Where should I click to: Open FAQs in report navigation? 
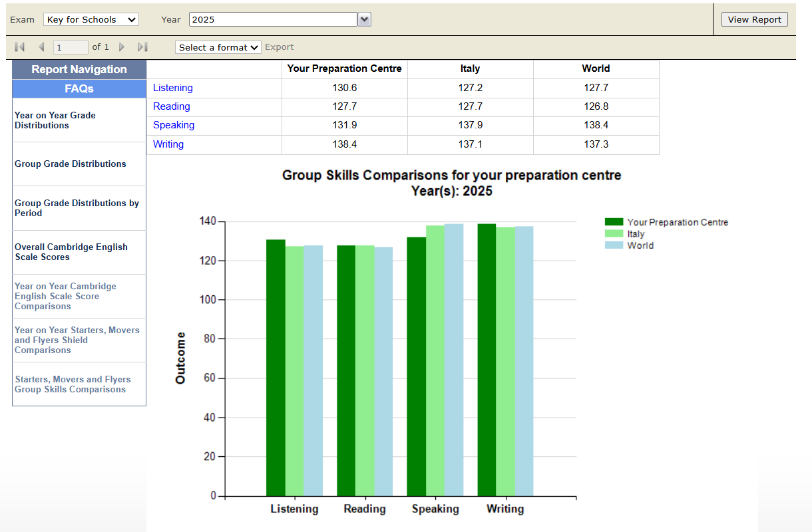tap(79, 88)
